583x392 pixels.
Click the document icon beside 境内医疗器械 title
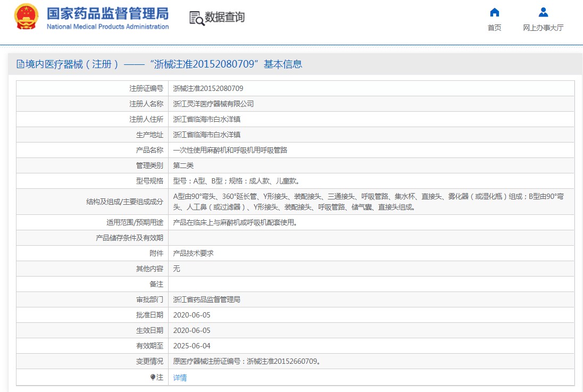coord(20,64)
